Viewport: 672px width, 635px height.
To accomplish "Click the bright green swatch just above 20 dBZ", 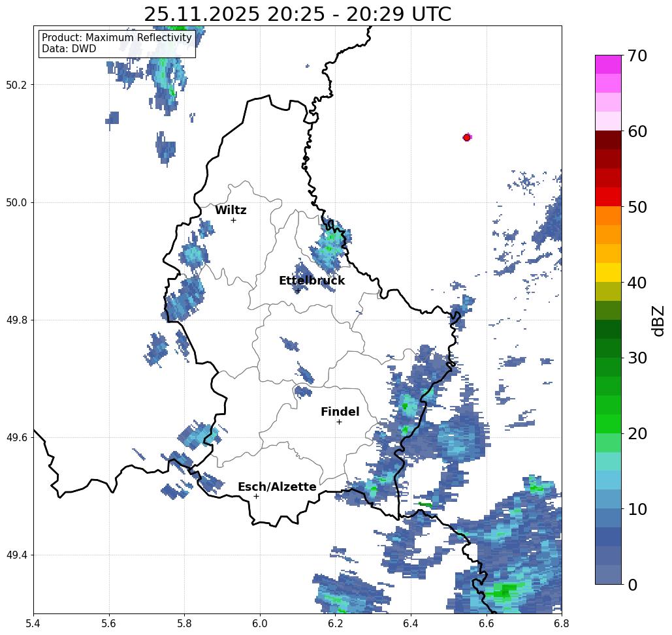I will click(608, 424).
